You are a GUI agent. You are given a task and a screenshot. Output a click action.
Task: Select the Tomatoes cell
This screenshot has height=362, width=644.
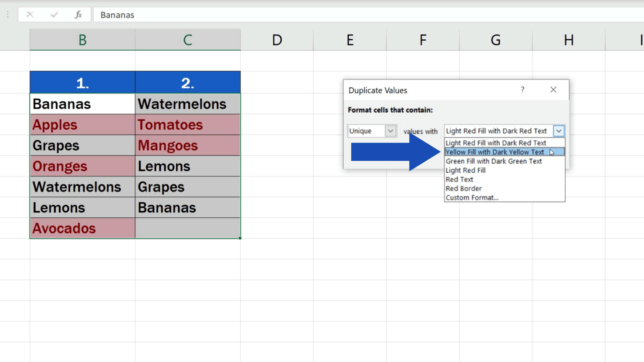[x=188, y=124]
